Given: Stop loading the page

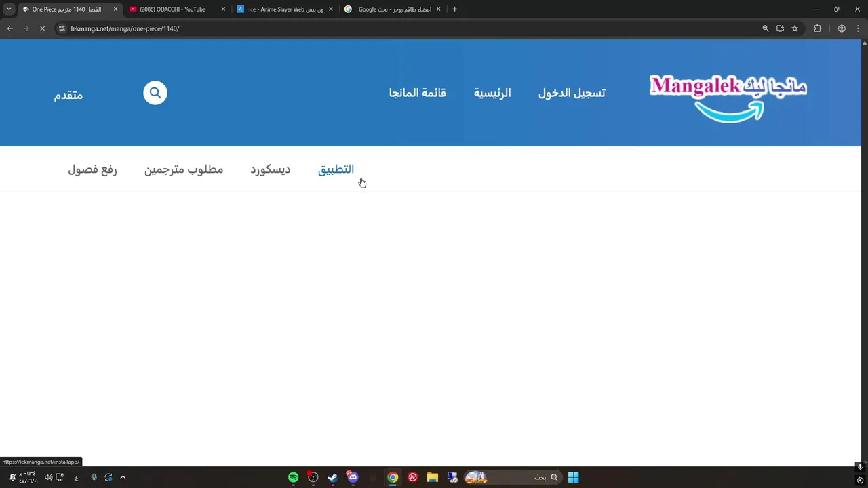Looking at the screenshot, I should [42, 28].
